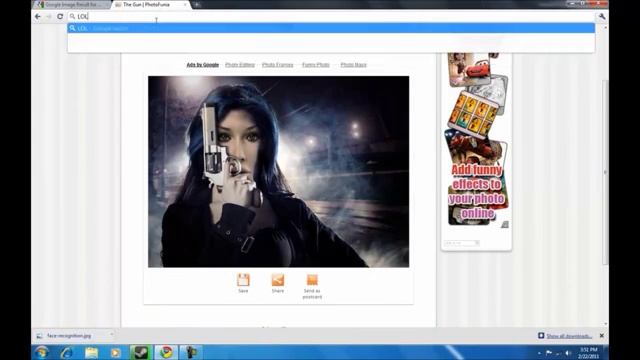The image size is (640, 360).
Task: Click the camera recorder icon on the taskbar
Action: (x=191, y=352)
